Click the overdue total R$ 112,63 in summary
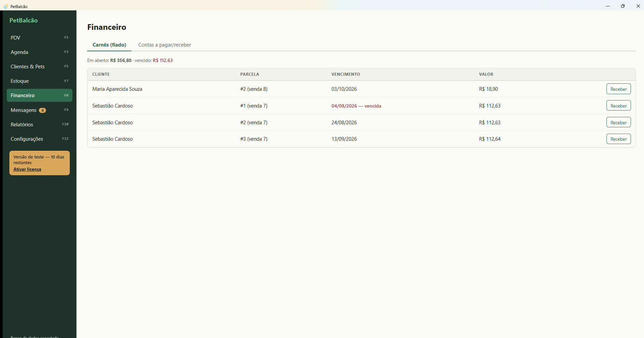Viewport: 644px width, 338px height. click(x=163, y=60)
